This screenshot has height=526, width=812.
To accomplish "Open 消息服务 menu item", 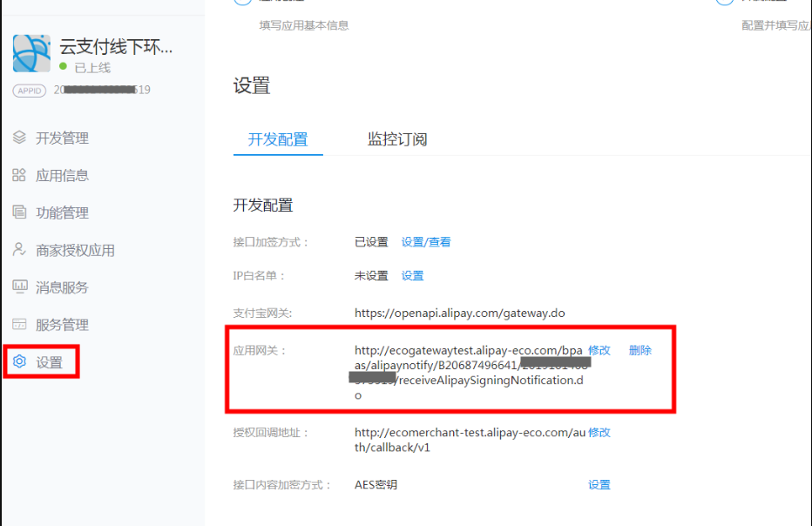I will click(62, 288).
